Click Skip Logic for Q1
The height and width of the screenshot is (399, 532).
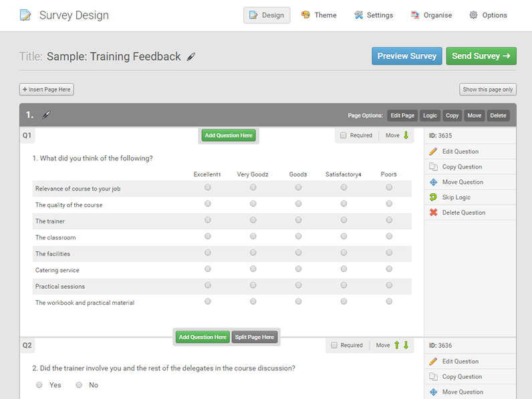click(456, 197)
